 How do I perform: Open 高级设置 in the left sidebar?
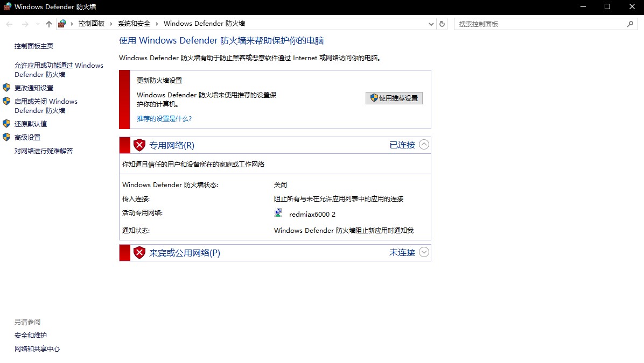click(x=27, y=137)
